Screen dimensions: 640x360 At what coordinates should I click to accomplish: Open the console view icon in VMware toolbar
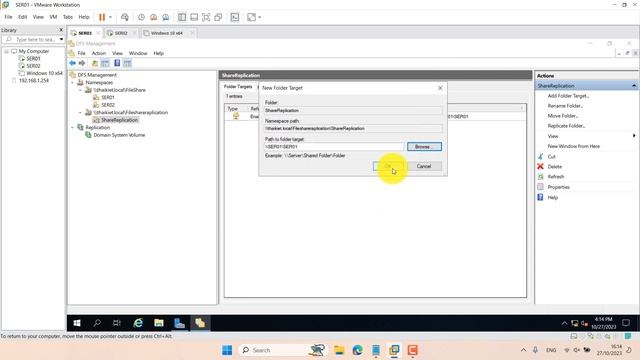click(x=235, y=17)
